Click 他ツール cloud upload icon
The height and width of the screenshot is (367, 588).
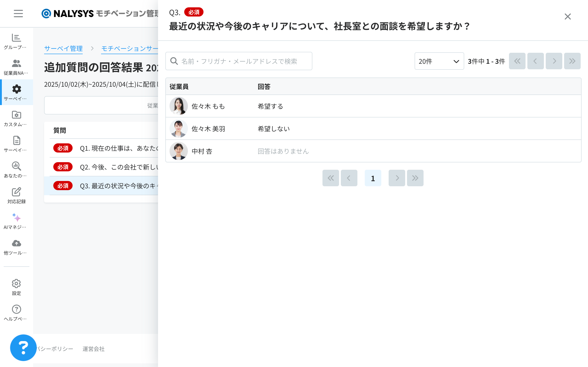pos(16,243)
